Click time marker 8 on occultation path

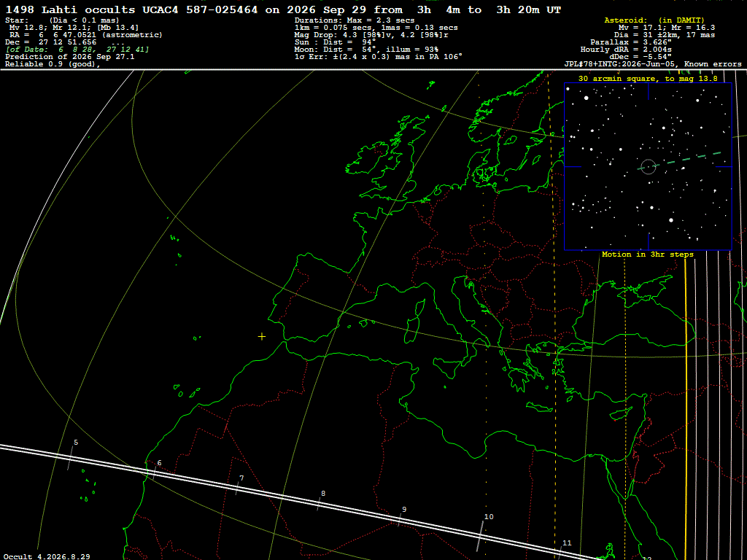323,494
